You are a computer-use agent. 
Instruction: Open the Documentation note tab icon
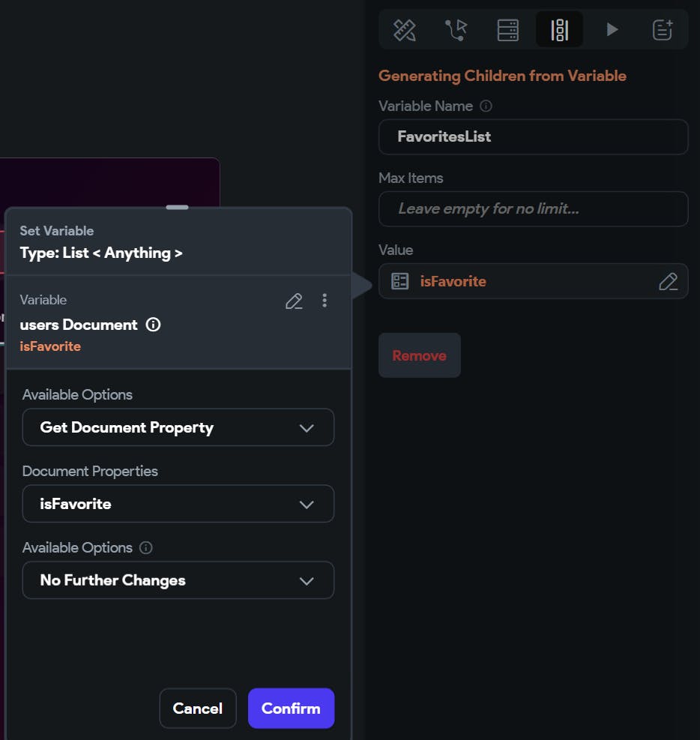tap(663, 30)
